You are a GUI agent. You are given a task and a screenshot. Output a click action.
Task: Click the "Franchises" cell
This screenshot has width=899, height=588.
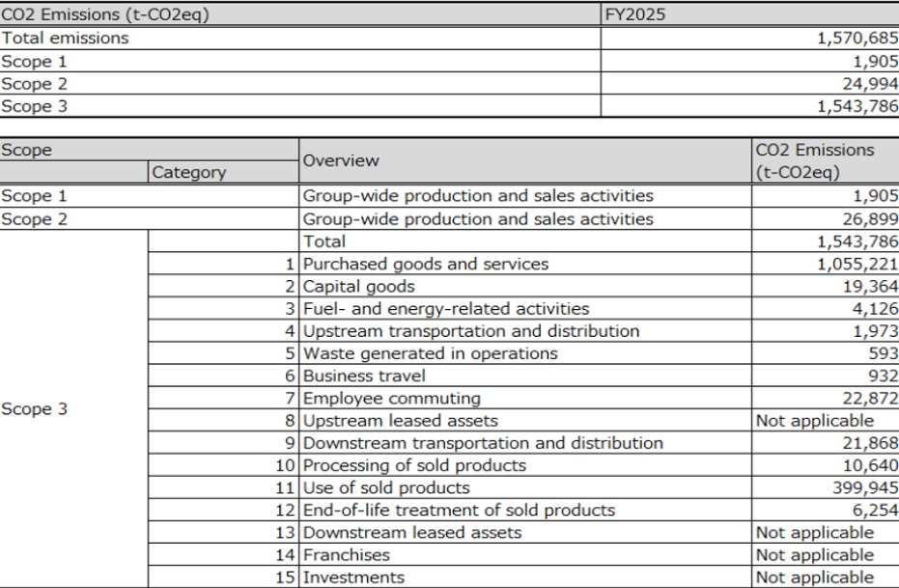coord(525,554)
